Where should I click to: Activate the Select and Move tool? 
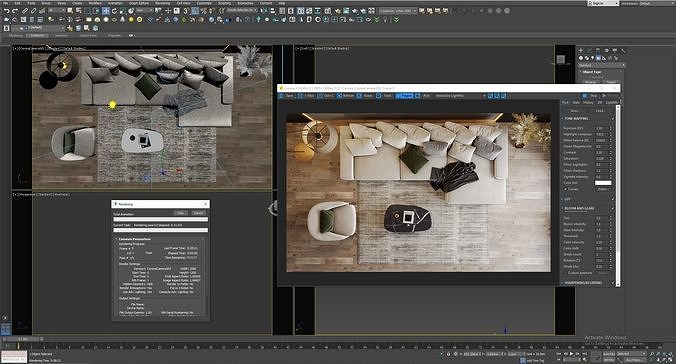106,10
